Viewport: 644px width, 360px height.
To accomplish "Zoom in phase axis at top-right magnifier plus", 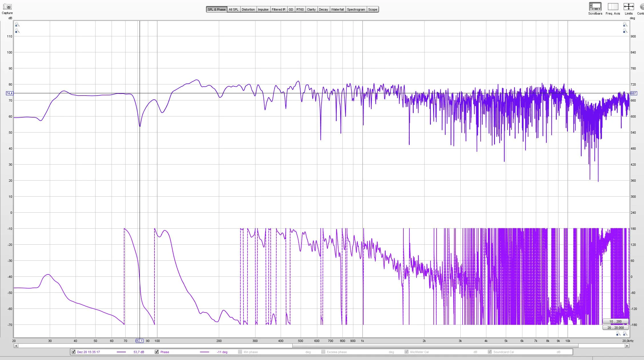I will coord(625,25).
